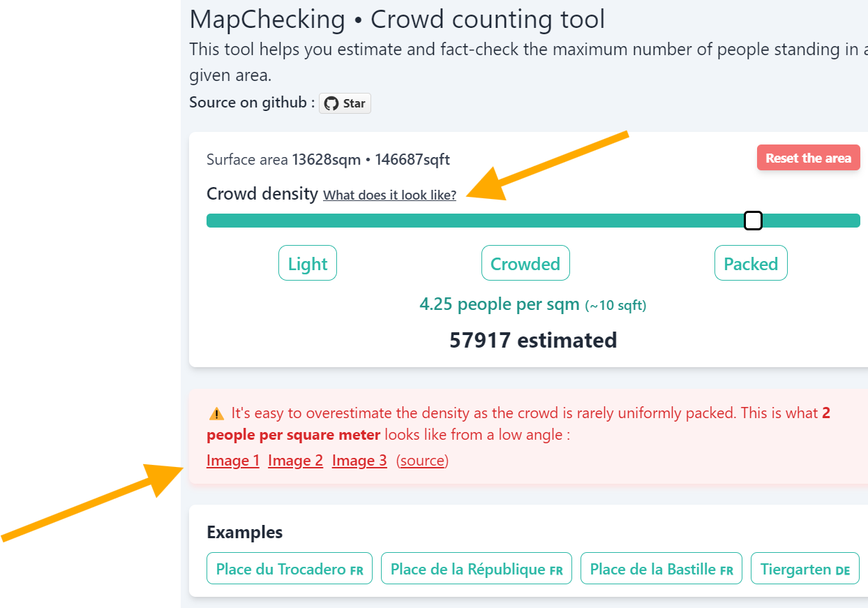
Task: Choose the Crowded density preset
Action: pyautogui.click(x=525, y=263)
